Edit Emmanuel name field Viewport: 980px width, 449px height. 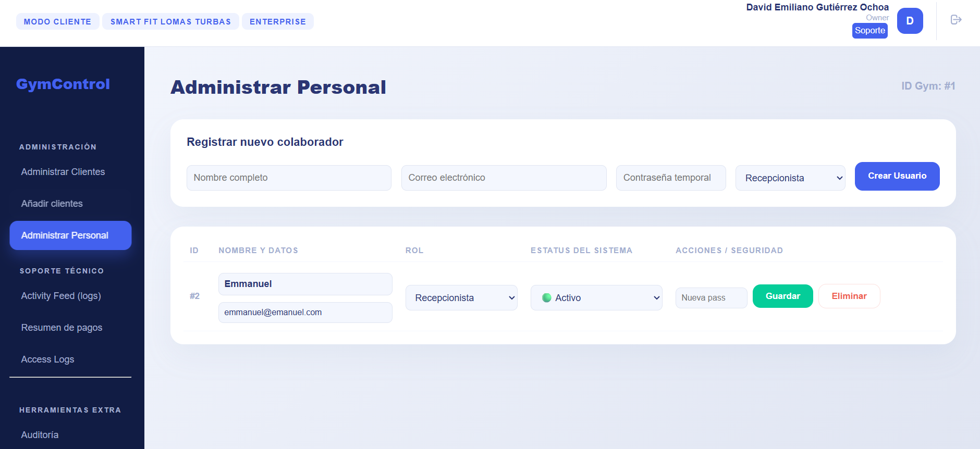point(305,284)
